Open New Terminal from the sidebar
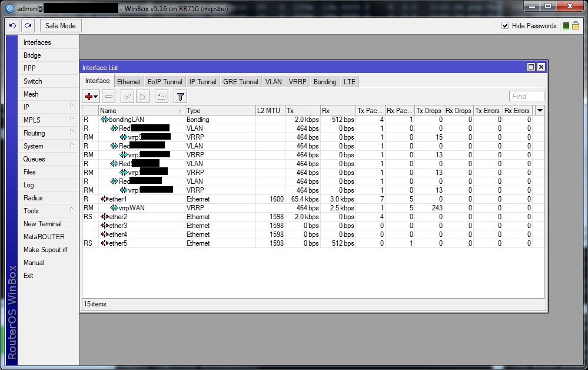 coord(41,223)
